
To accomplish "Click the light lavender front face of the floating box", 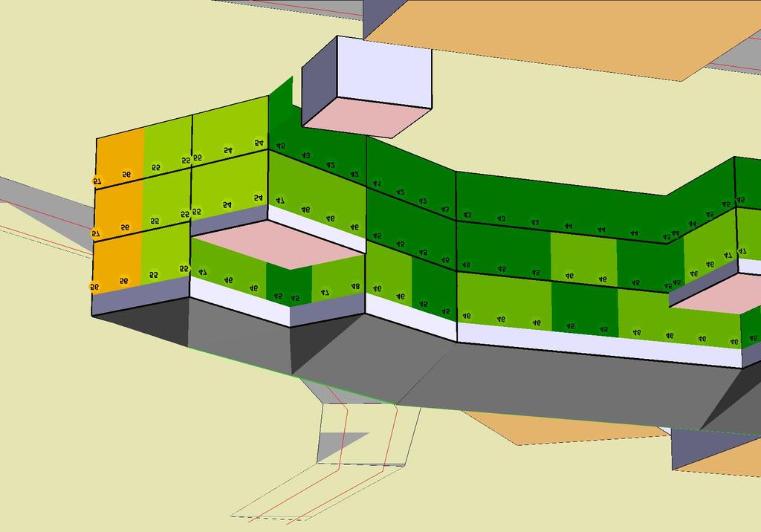I will click(384, 72).
